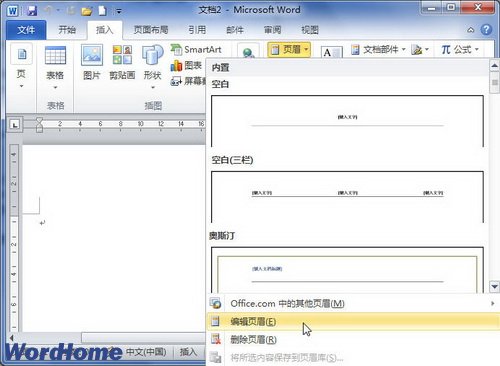
Task: Open the 公式 (Equation) dropdown
Action: [x=460, y=50]
